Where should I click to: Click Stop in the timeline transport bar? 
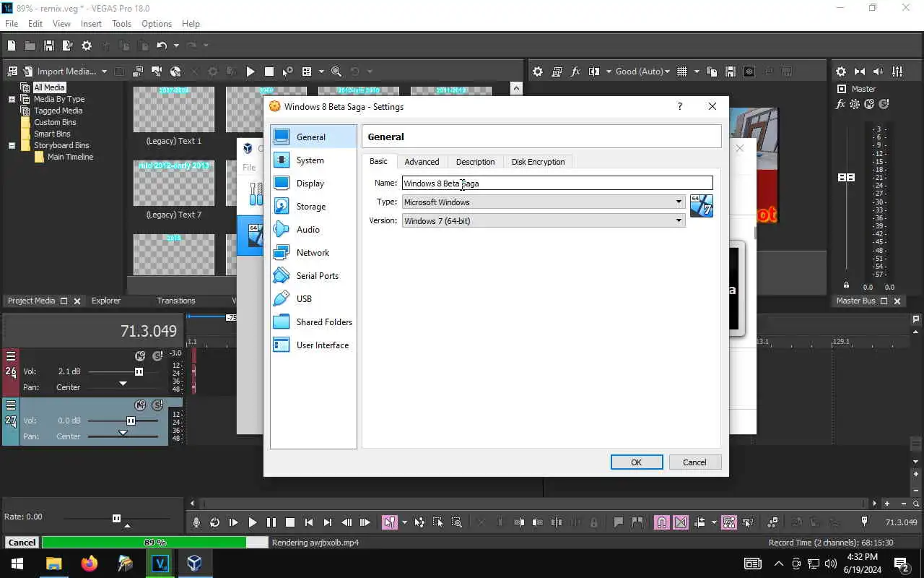pos(290,522)
